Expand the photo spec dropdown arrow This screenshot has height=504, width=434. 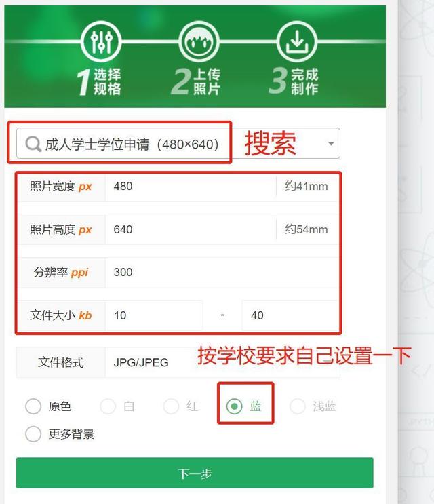pyautogui.click(x=331, y=143)
